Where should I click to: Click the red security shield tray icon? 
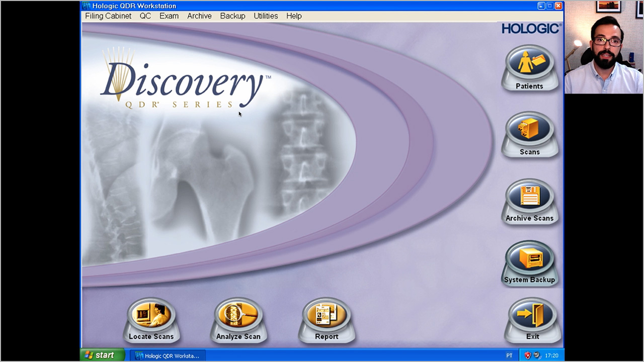(x=527, y=355)
